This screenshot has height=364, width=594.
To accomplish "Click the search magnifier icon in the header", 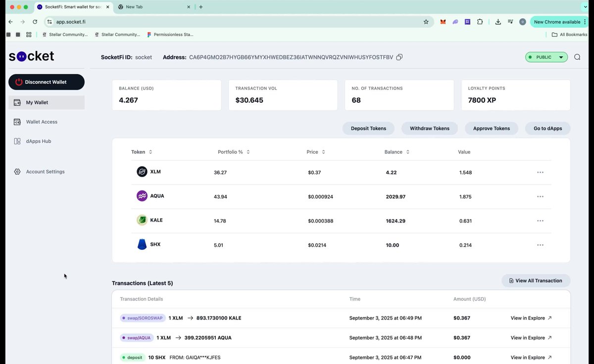I will pos(577,57).
